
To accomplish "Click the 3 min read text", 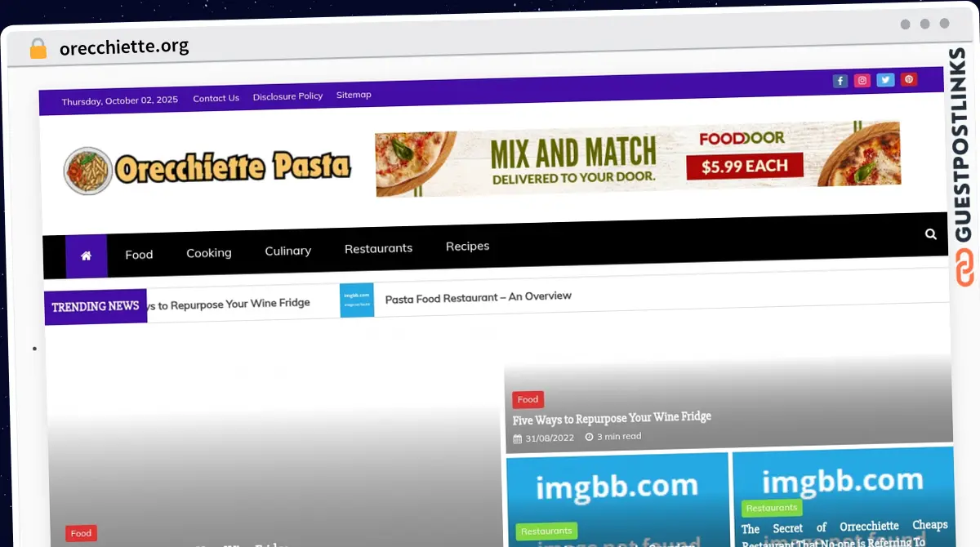I will (619, 436).
